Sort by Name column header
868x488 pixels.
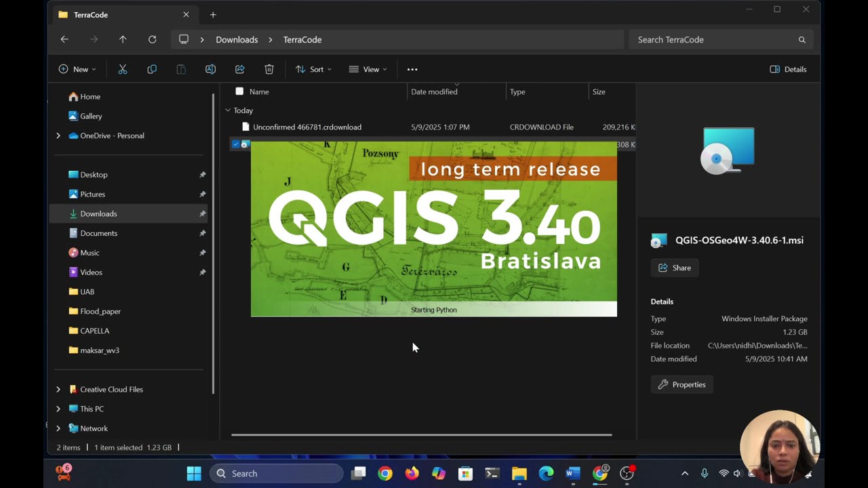[x=259, y=91]
